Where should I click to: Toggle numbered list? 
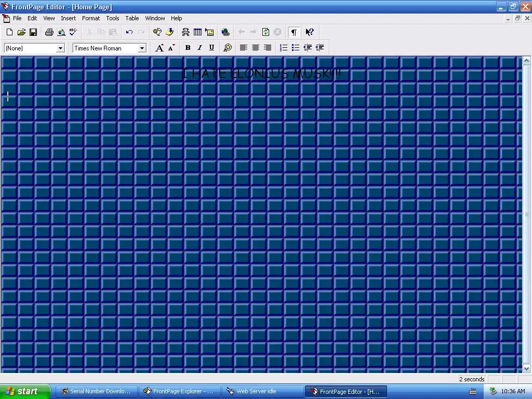coord(284,48)
